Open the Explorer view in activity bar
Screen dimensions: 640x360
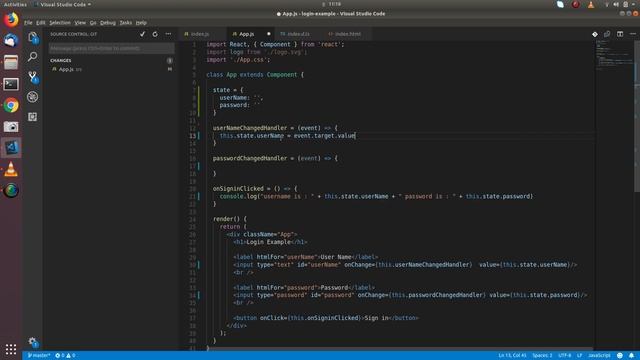[x=33, y=38]
